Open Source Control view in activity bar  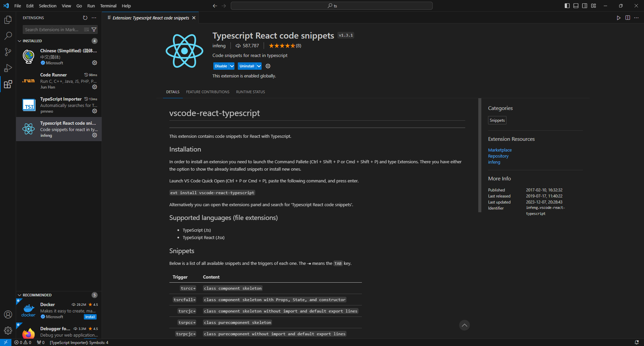[8, 52]
